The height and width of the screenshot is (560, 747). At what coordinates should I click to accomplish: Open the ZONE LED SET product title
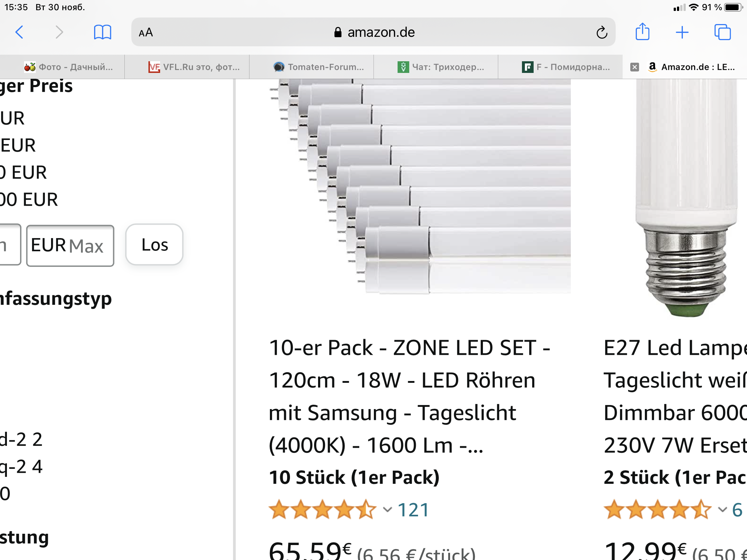click(x=409, y=396)
